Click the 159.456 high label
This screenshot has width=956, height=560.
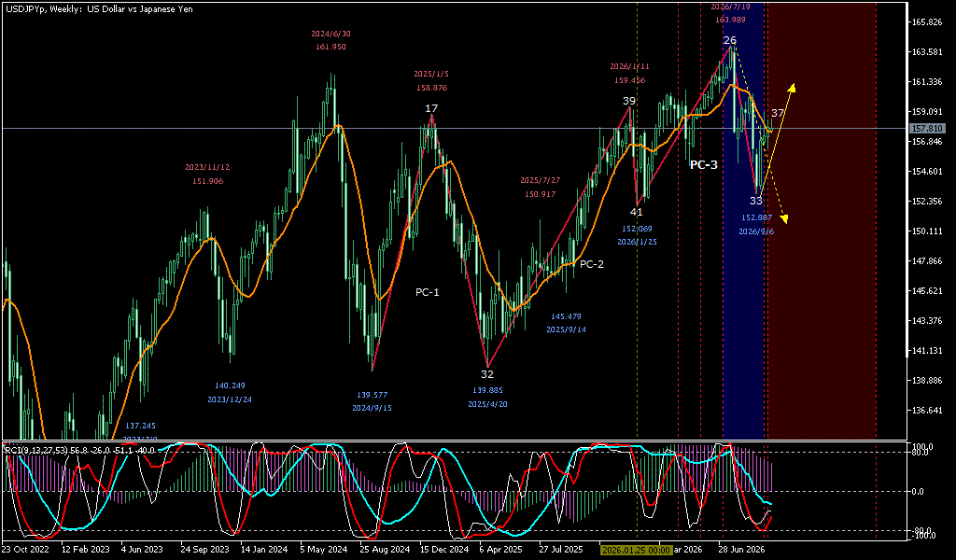click(x=630, y=80)
